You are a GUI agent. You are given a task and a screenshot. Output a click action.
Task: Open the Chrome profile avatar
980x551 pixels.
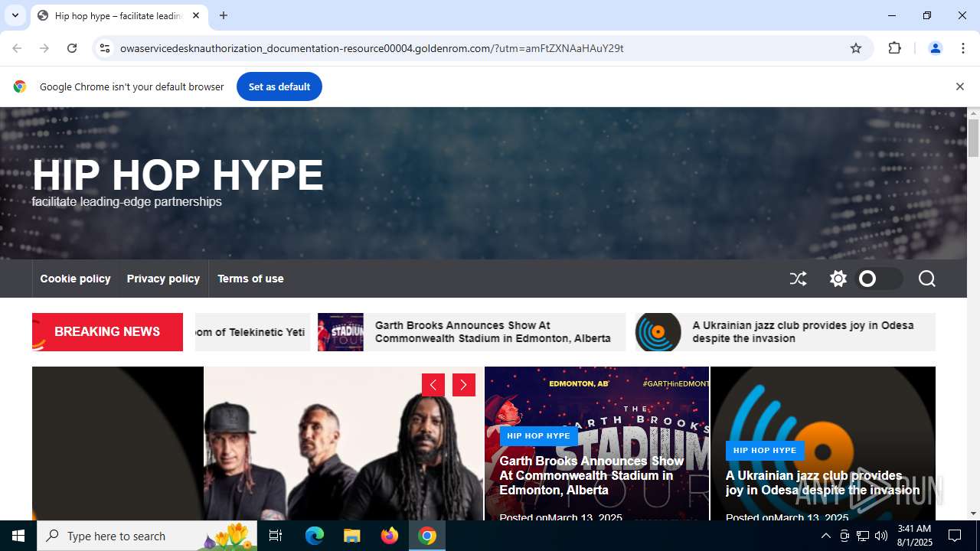(x=935, y=48)
